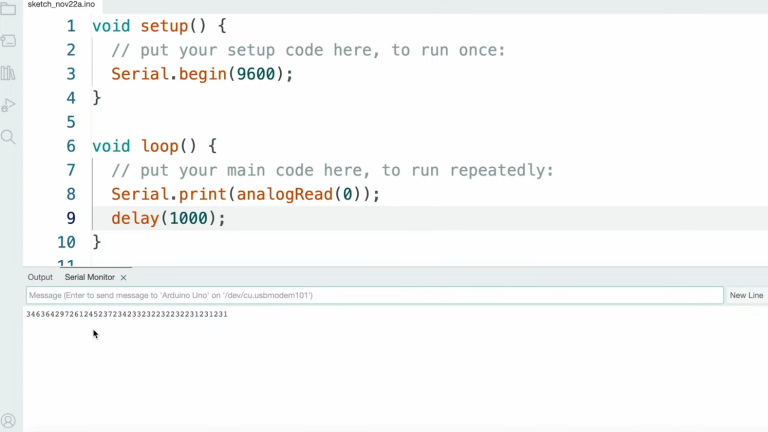Open the Debug sidebar icon
Screen dimensions: 768x432
point(8,105)
